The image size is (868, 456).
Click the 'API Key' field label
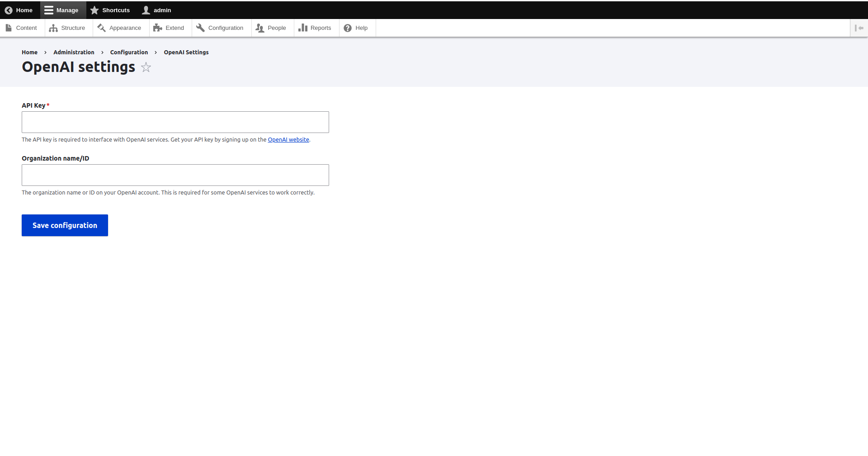pos(33,105)
